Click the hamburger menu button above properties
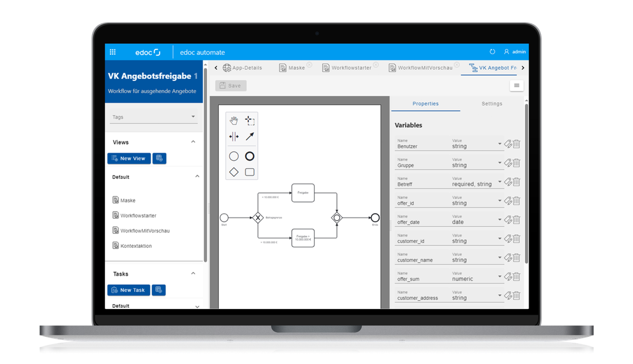Viewport: 633px width, 364px height. (x=516, y=85)
